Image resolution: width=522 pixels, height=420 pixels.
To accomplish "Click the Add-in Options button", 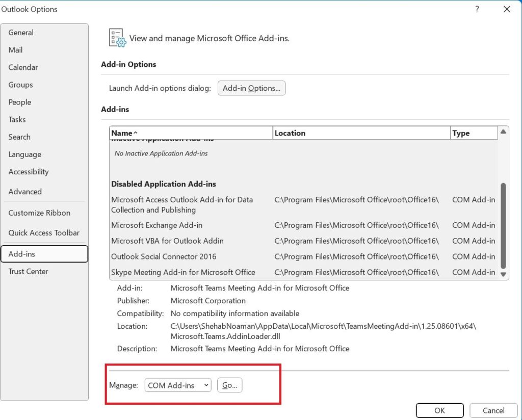I will 251,88.
